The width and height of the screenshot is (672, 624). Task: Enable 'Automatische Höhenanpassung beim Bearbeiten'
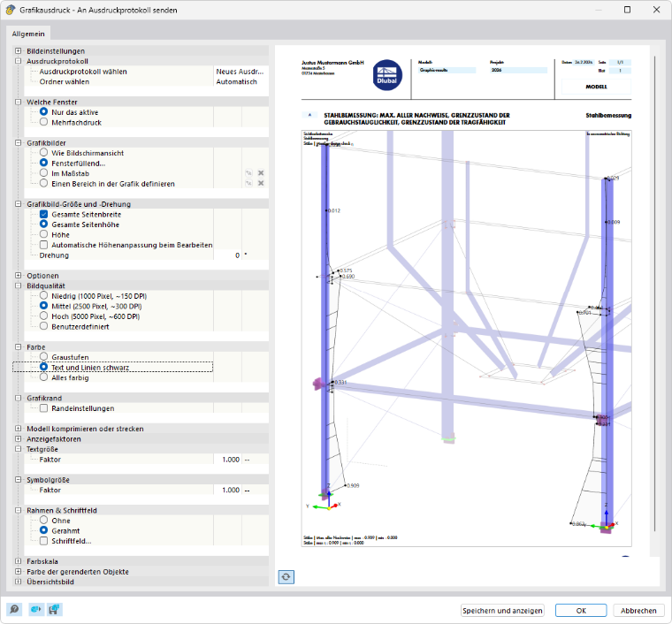(43, 245)
